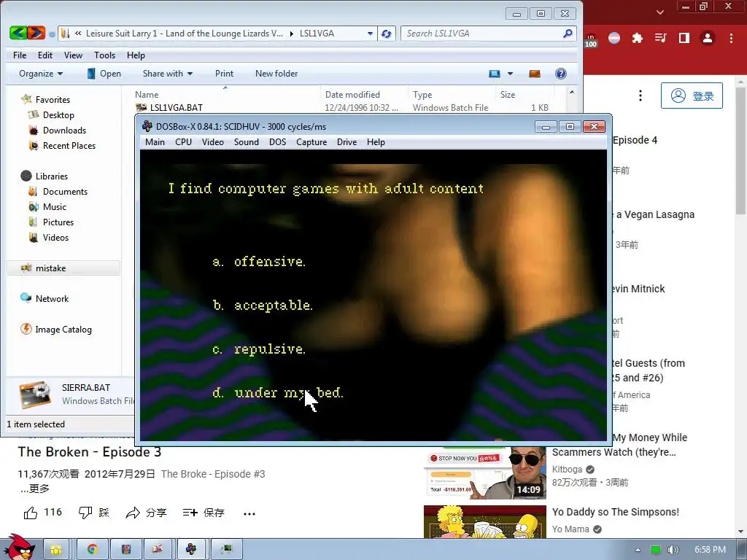Open DOSBox-X Video menu
747x560 pixels.
tap(212, 142)
